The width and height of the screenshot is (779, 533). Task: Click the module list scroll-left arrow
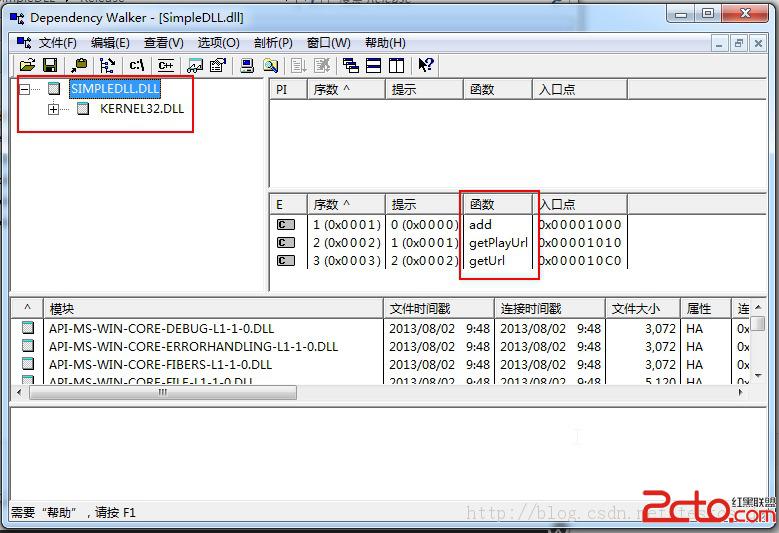(x=19, y=392)
